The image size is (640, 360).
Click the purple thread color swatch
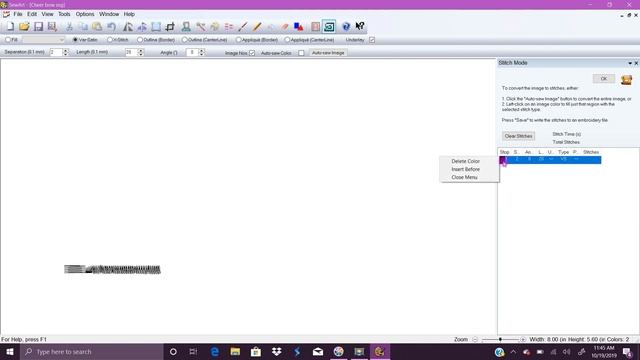503,160
